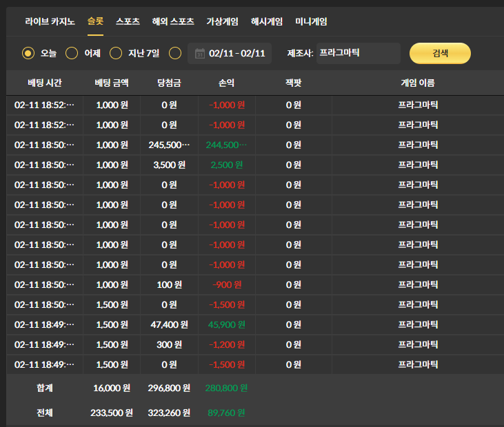Screen dimensions: 504x427
Task: Click the green 244,500 profit cell
Action: point(227,145)
